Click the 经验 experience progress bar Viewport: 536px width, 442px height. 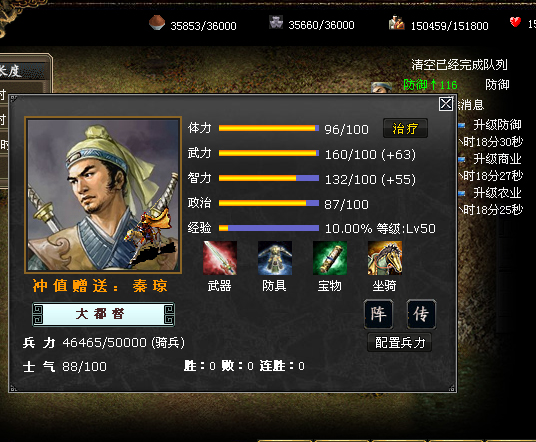tap(269, 228)
